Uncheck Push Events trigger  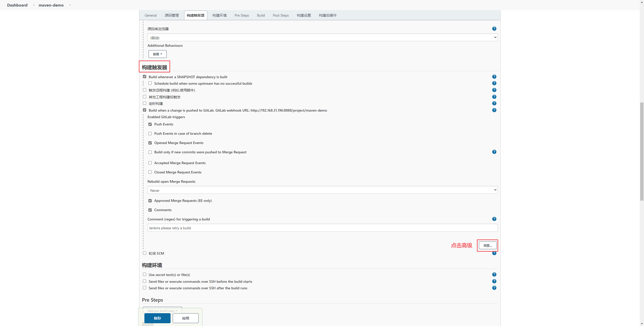coord(150,124)
